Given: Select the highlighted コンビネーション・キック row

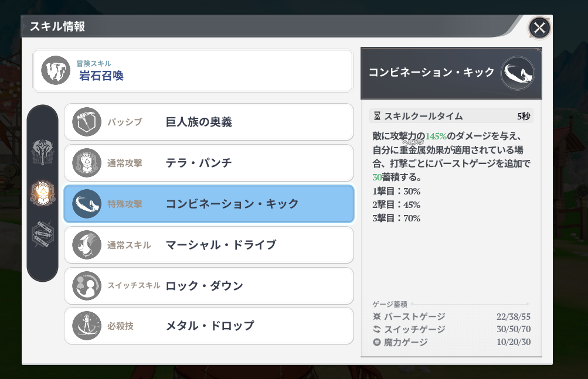Looking at the screenshot, I should 208,204.
